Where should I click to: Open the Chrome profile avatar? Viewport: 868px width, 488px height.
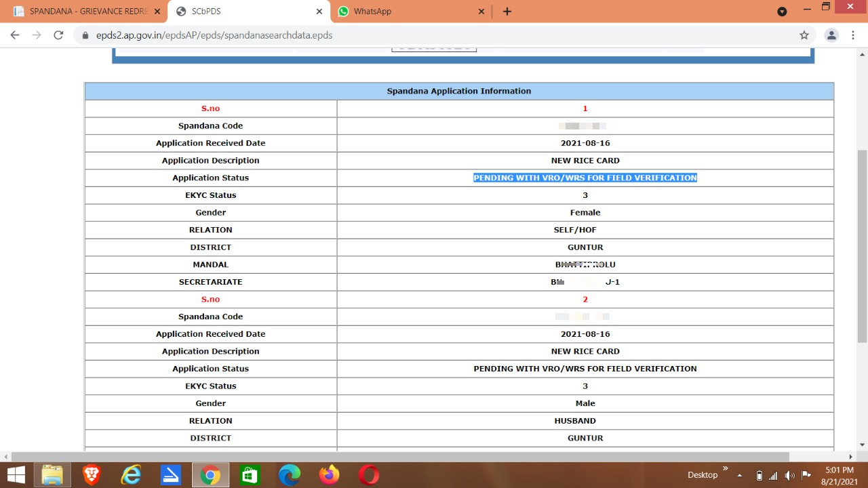pos(831,35)
